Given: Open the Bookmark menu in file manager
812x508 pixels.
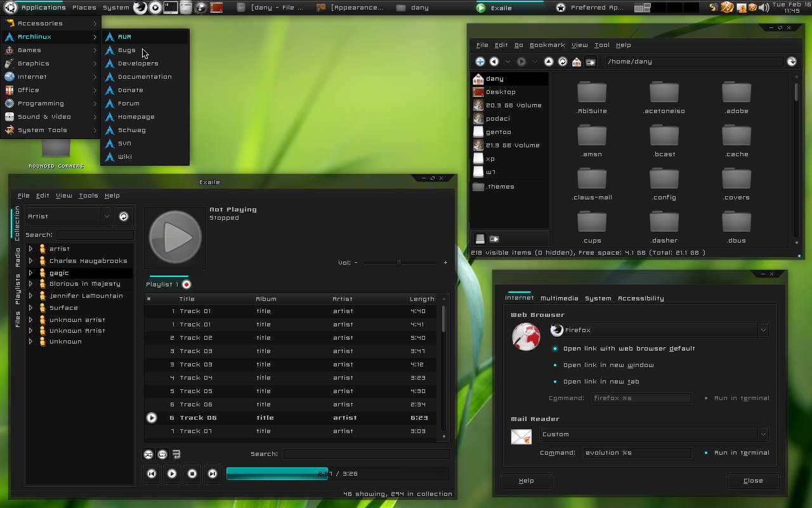Looking at the screenshot, I should [547, 45].
